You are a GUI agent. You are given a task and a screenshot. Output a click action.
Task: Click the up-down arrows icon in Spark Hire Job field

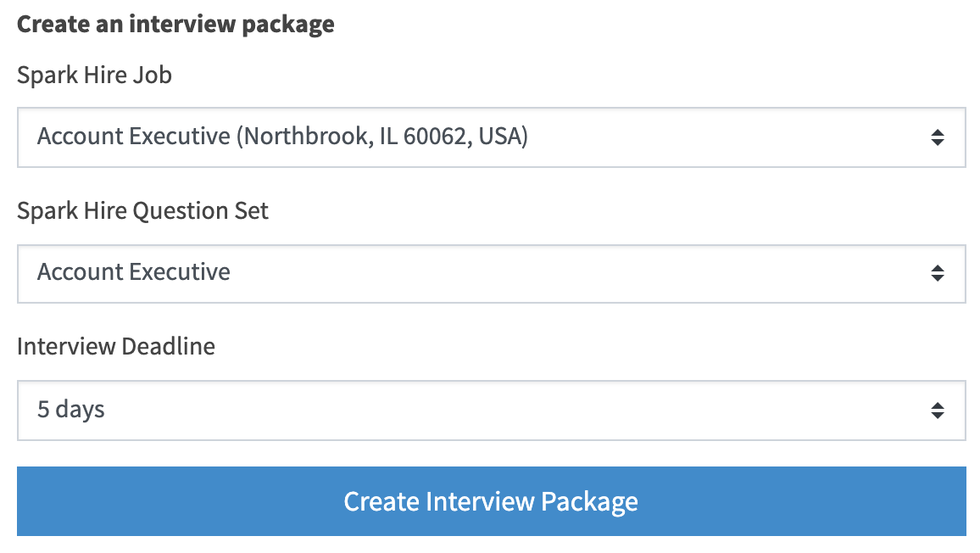(937, 137)
